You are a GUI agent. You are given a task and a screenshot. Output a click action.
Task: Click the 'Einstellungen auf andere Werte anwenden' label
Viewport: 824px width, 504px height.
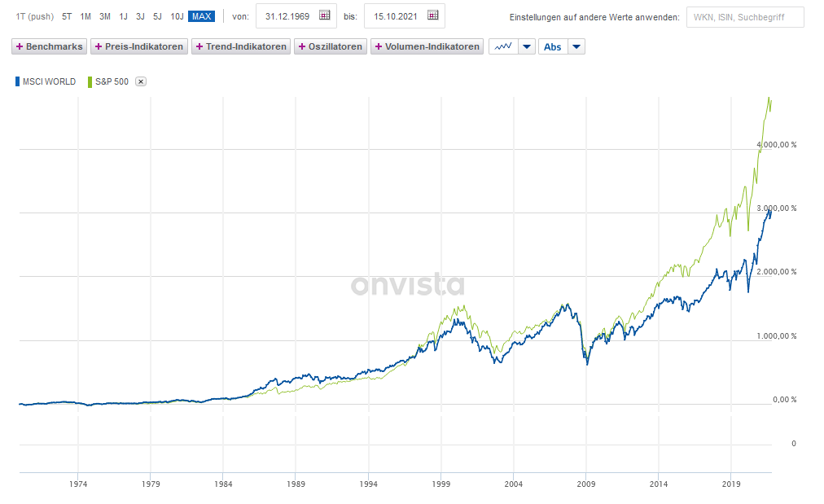point(594,17)
